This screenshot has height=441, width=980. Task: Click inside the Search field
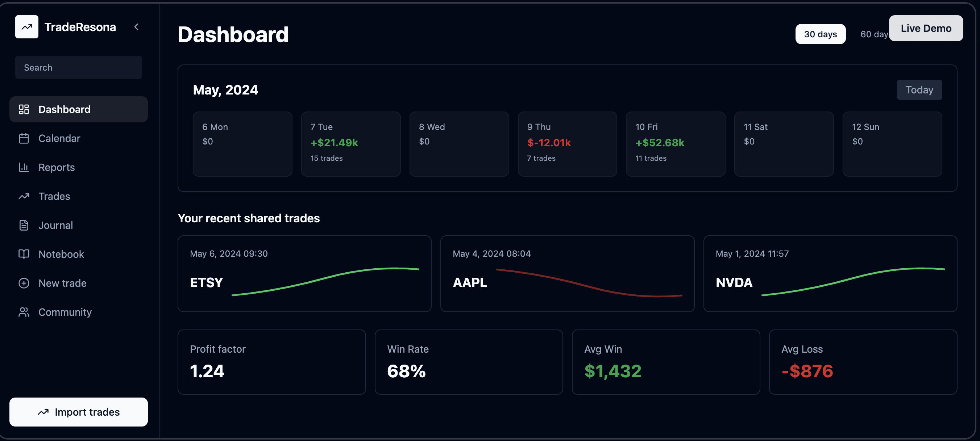(x=78, y=67)
